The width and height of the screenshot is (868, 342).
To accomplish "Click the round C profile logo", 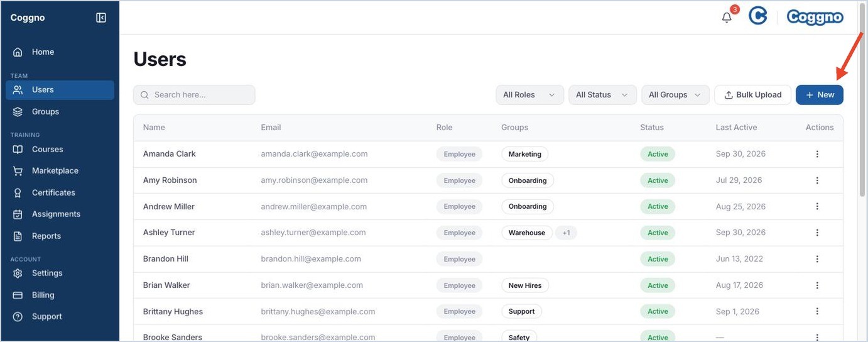I will point(758,16).
